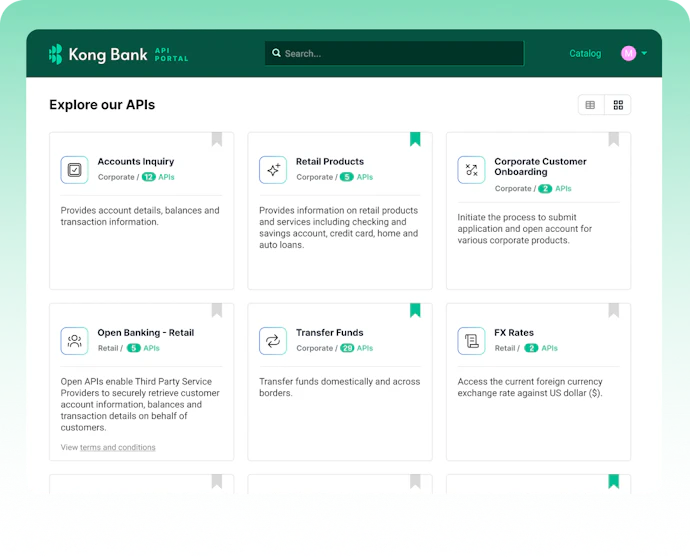Image resolution: width=690 pixels, height=557 pixels.
Task: Click the Kong Bank logo
Action: coord(100,54)
